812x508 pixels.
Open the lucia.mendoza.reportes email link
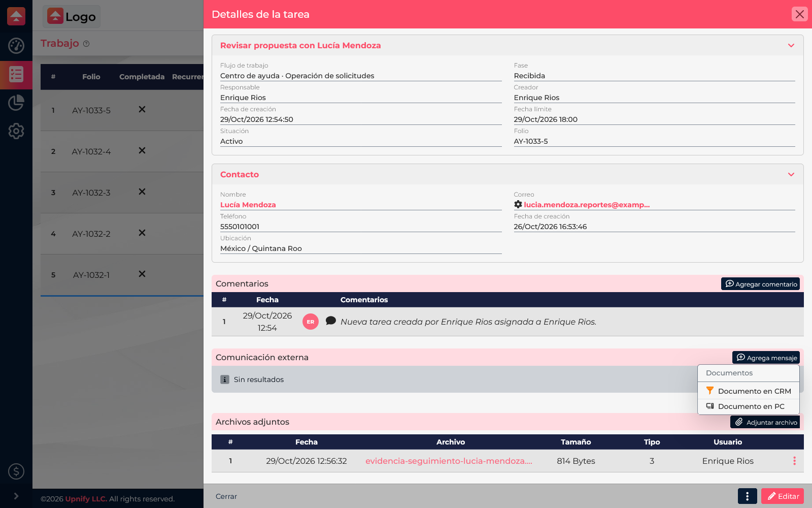587,205
